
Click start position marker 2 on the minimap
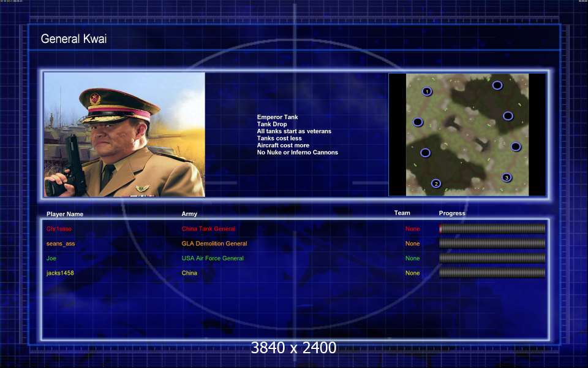[435, 183]
